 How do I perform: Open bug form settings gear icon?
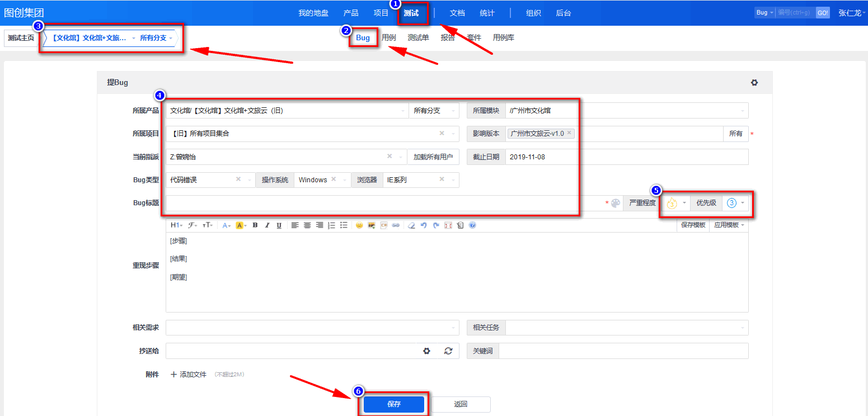click(x=754, y=83)
